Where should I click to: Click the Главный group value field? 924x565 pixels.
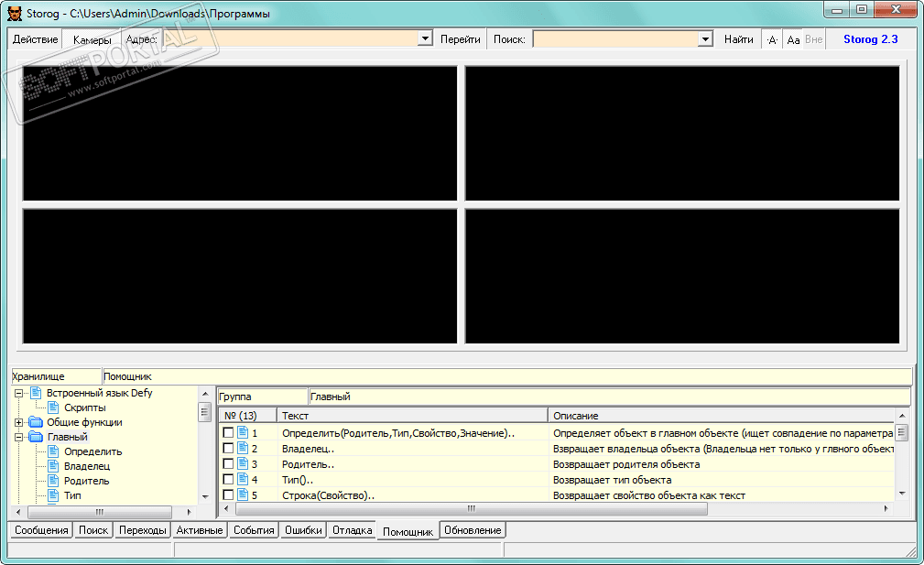click(610, 397)
